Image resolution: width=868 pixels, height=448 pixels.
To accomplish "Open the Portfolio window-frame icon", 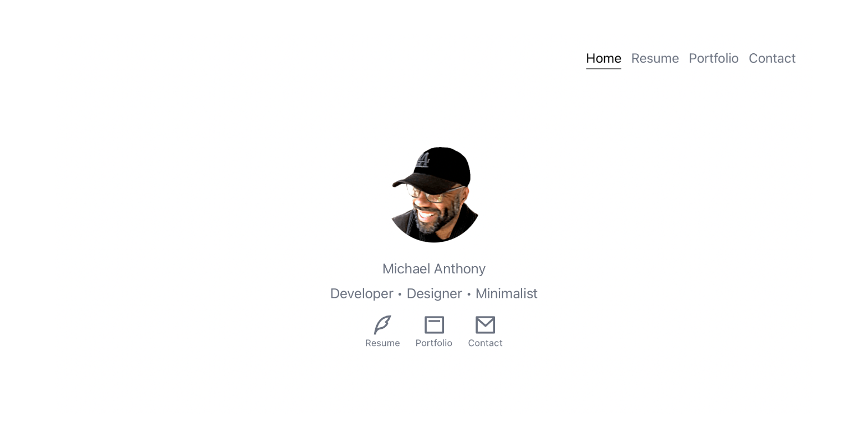I will [434, 325].
